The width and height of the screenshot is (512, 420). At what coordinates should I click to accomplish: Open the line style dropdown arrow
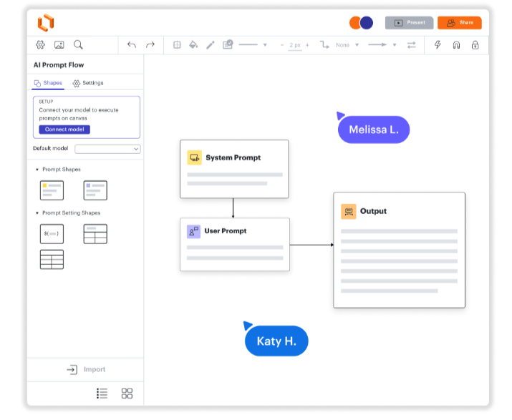[265, 45]
